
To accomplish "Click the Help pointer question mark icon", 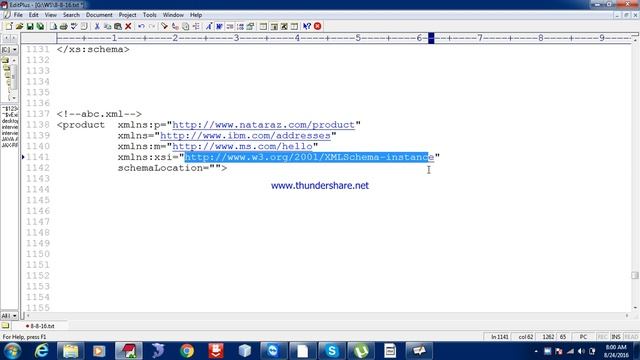I will click(307, 27).
